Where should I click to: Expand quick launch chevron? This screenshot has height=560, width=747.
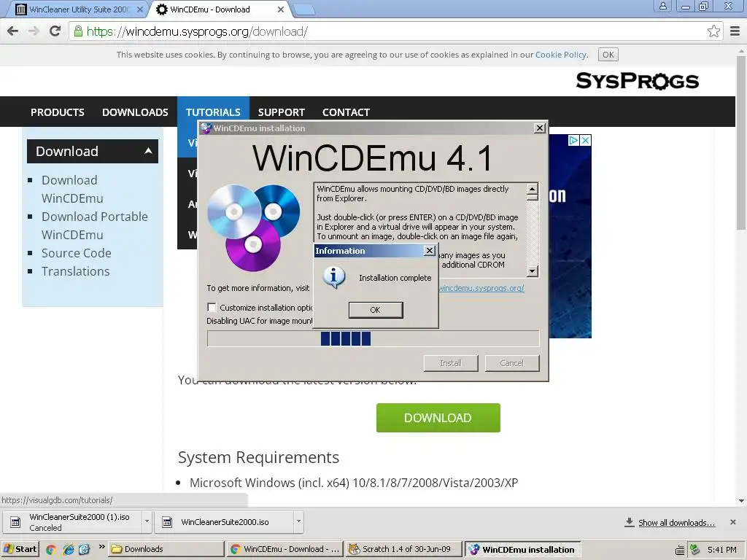pyautogui.click(x=101, y=547)
